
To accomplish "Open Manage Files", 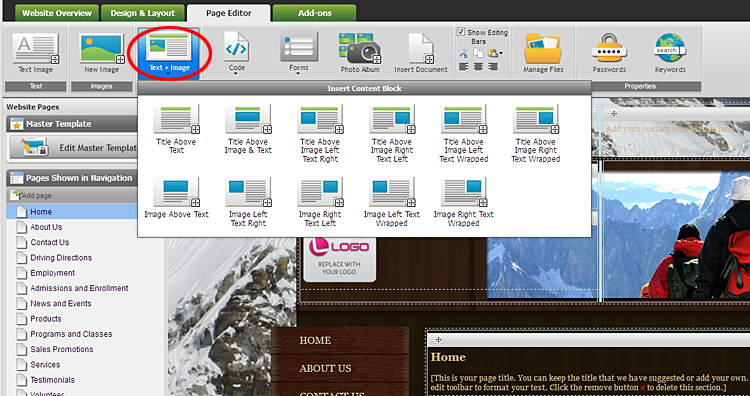I will [x=542, y=54].
